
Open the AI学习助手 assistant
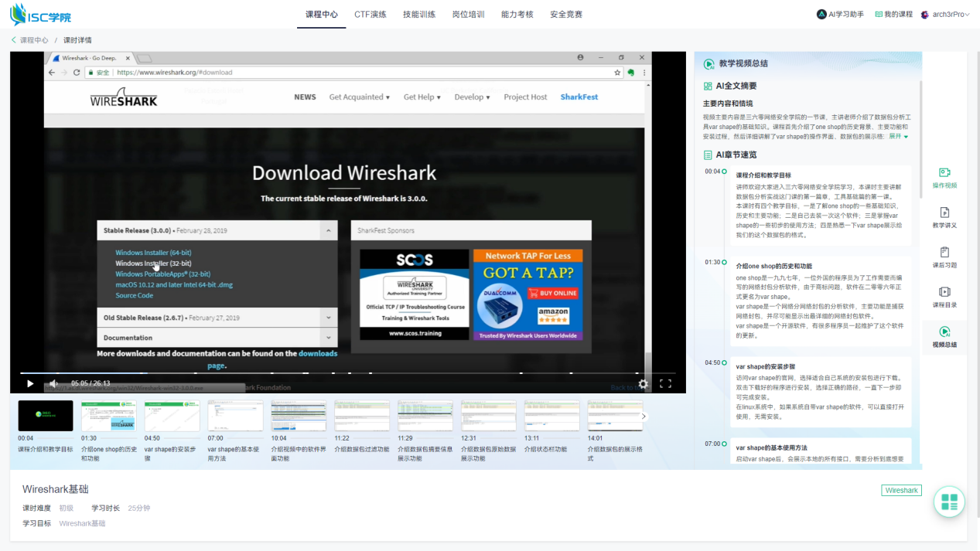click(840, 14)
